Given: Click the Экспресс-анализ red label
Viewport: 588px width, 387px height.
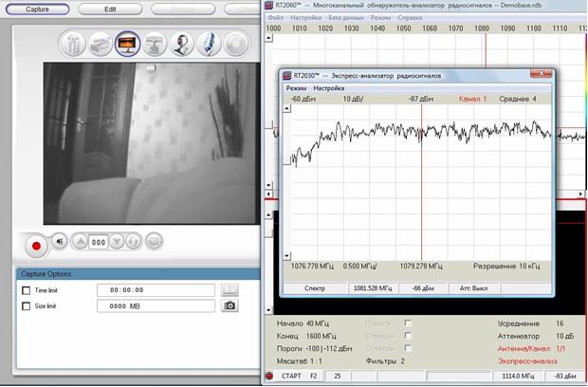Looking at the screenshot, I should (x=527, y=361).
